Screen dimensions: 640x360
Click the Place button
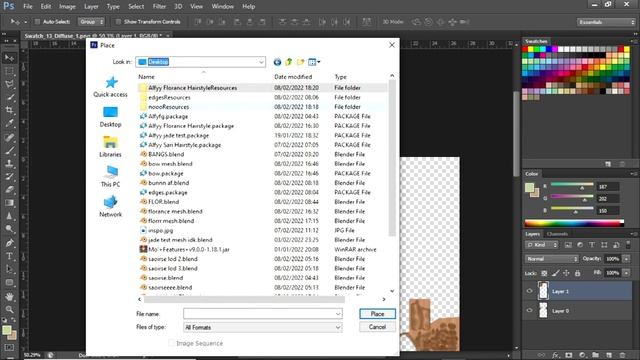click(x=377, y=313)
